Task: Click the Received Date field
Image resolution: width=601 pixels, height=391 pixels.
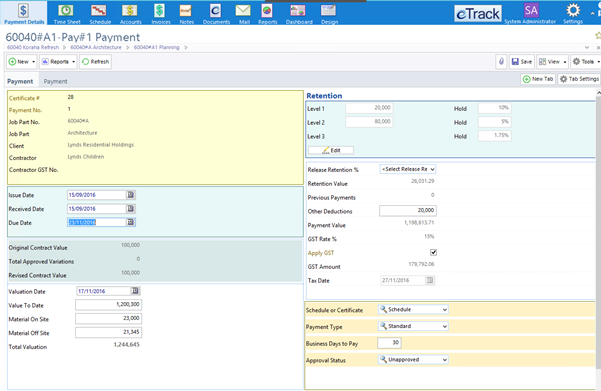Action: [97, 209]
